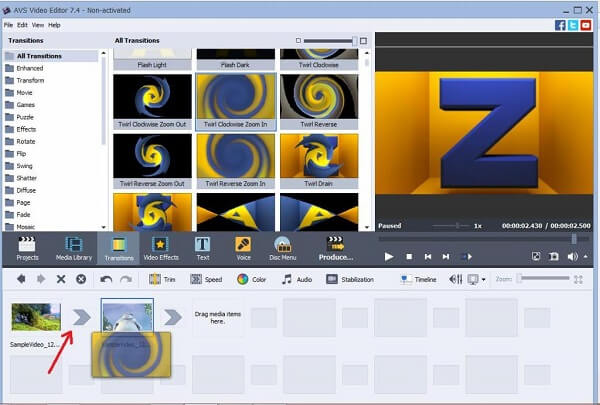Toggle fullscreen preview mode
The width and height of the screenshot is (600, 405).
tap(536, 256)
